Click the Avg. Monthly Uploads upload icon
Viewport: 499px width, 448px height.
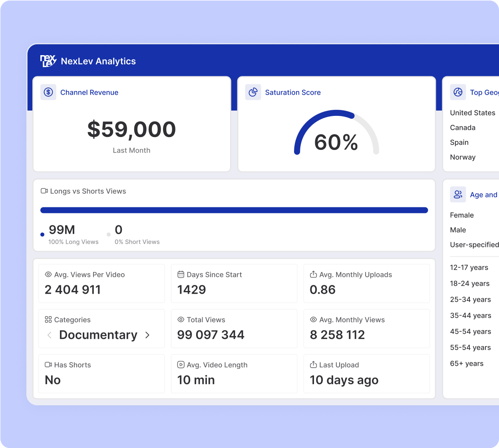(x=313, y=275)
